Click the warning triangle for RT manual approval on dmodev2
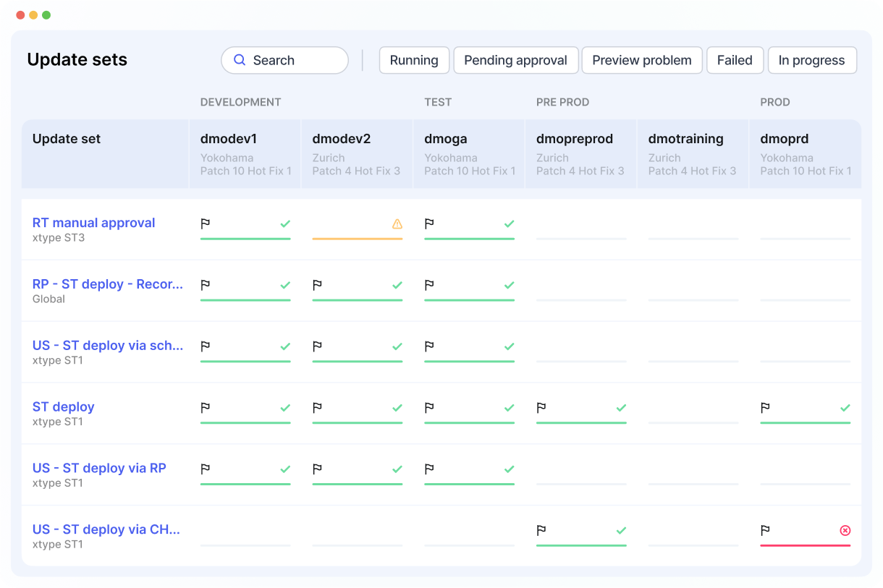 pos(397,224)
